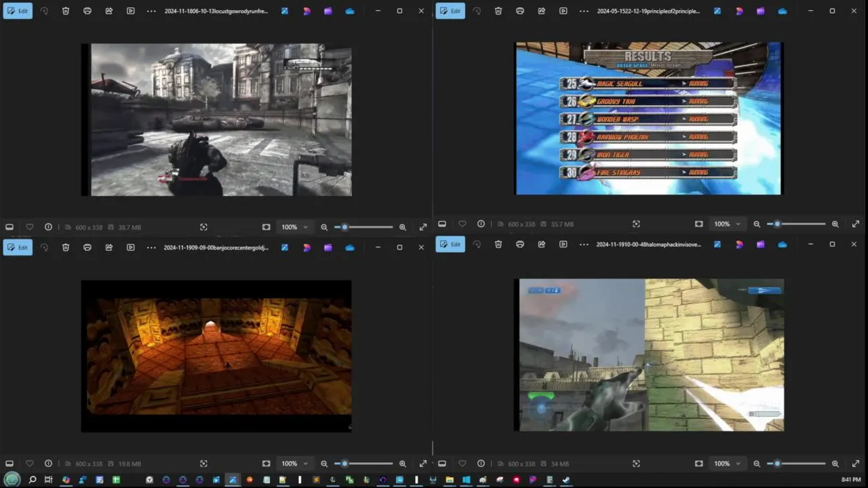Favorite the 38.7 MB image with heart

pyautogui.click(x=29, y=227)
